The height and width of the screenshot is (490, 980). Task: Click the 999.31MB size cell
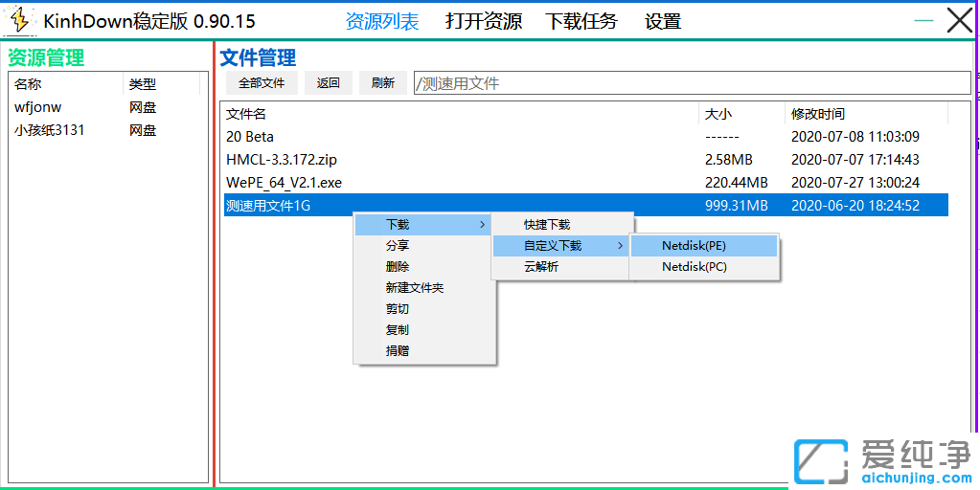tap(737, 206)
